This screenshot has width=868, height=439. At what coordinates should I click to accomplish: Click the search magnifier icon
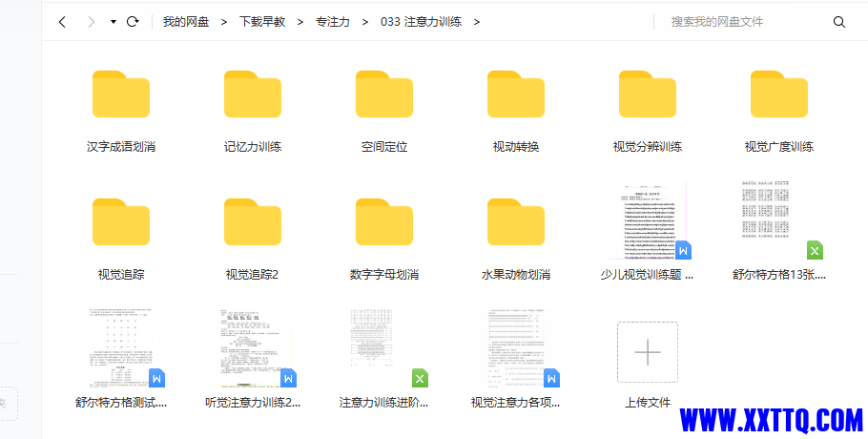tap(839, 22)
